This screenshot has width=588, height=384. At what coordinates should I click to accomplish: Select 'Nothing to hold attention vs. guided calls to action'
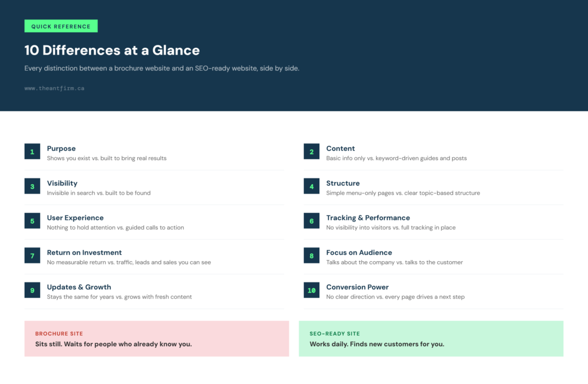click(115, 228)
